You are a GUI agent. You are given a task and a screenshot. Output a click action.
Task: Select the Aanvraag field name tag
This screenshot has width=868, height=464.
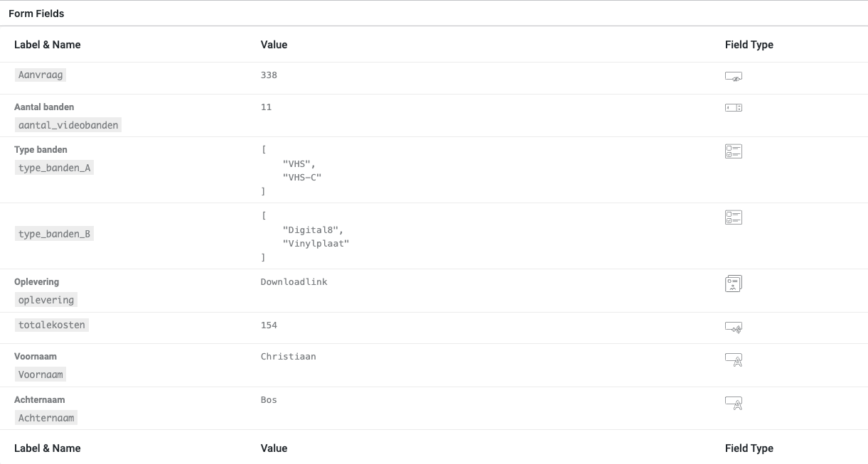[41, 75]
